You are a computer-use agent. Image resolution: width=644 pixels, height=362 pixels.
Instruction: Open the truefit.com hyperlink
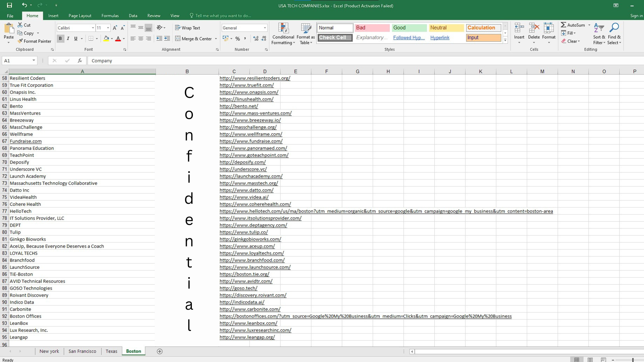coord(247,85)
